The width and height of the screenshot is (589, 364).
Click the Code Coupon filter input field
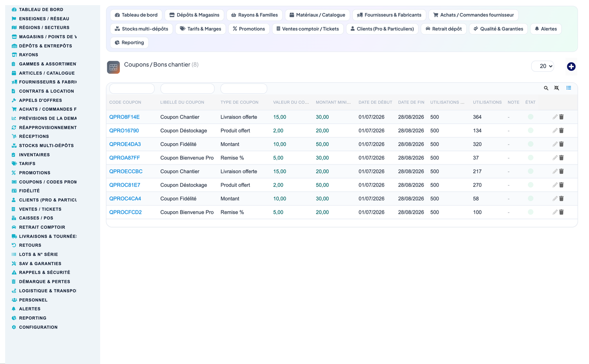[132, 88]
